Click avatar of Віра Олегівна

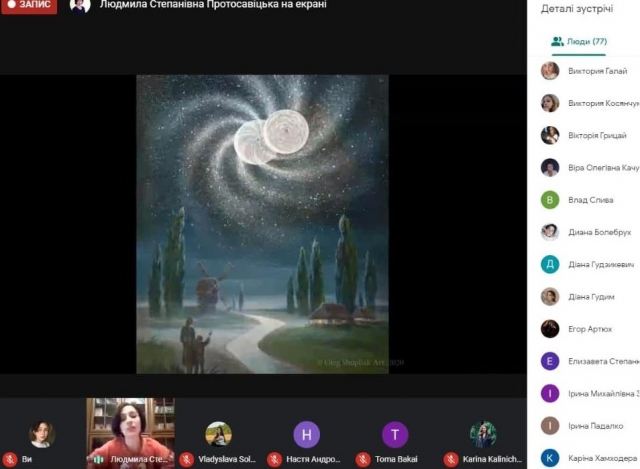550,168
